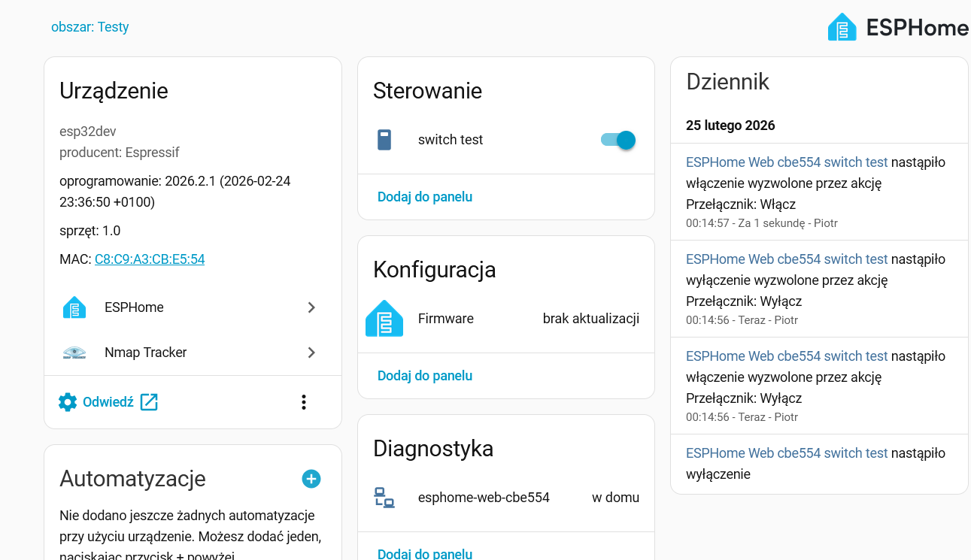Viewport: 971px width, 560px height.
Task: Click Dodaj do panelu under Sterowanie
Action: click(x=425, y=197)
